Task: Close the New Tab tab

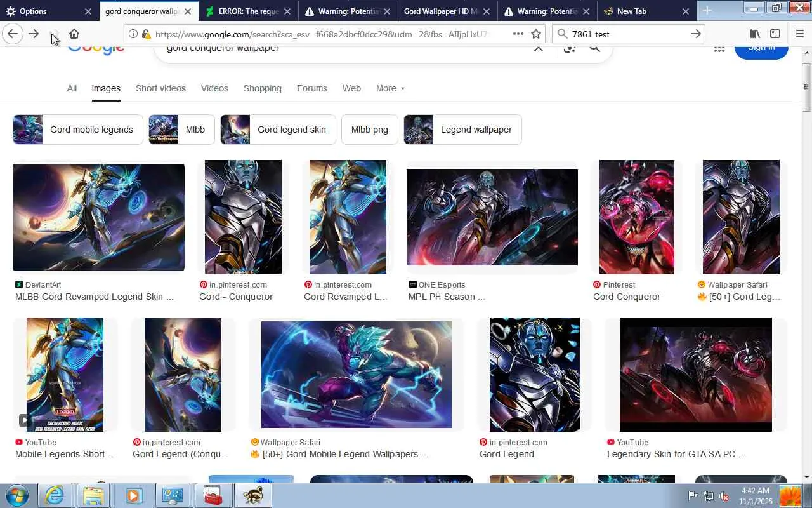Action: tap(685, 11)
